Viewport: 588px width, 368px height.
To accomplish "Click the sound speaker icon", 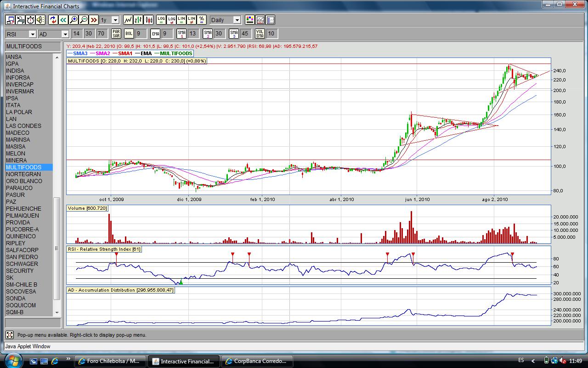I will pos(40,20).
